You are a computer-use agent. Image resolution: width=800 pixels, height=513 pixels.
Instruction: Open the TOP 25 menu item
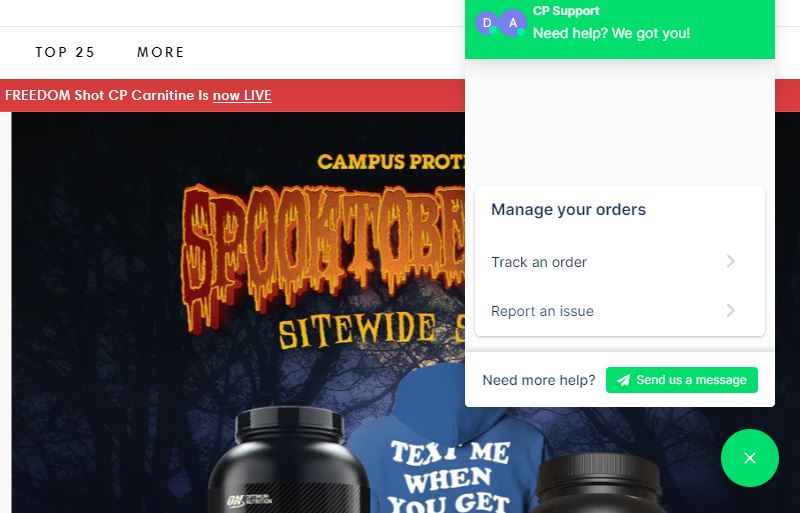pos(65,52)
